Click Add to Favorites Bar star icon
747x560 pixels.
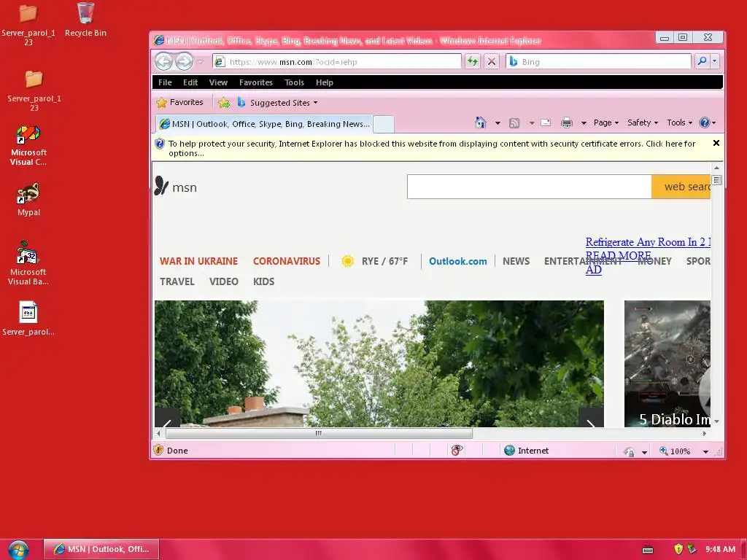pos(224,102)
